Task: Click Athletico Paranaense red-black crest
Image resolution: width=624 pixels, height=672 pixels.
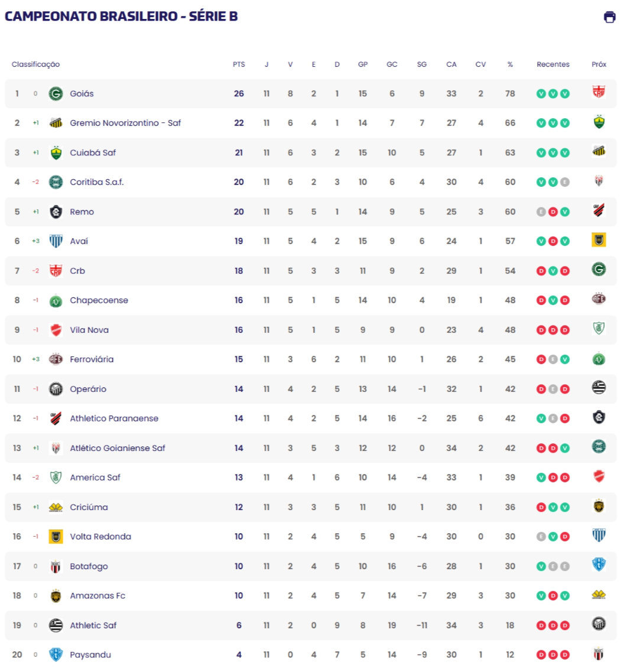Action: click(x=56, y=418)
